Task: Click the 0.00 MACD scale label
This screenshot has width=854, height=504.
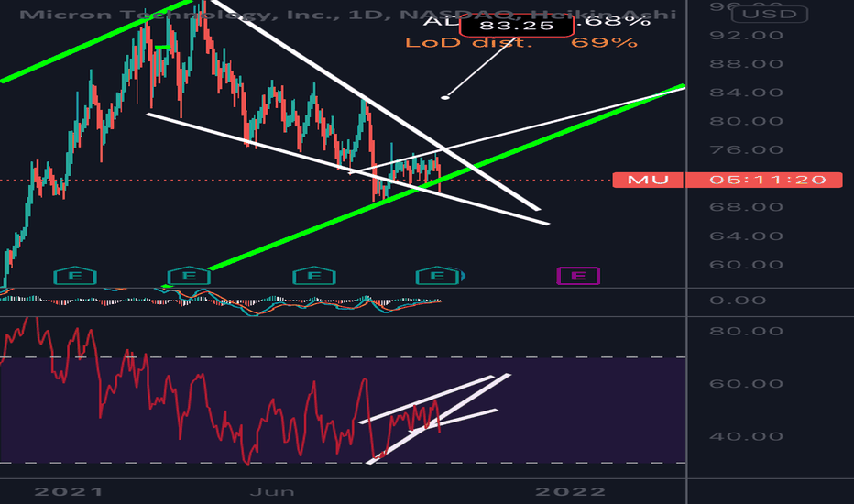Action: (x=738, y=301)
